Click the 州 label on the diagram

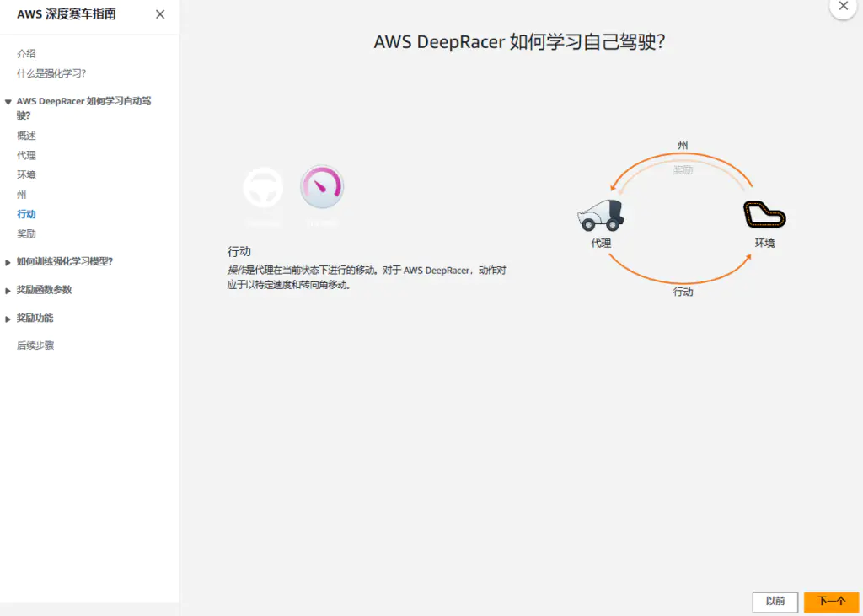click(x=683, y=145)
